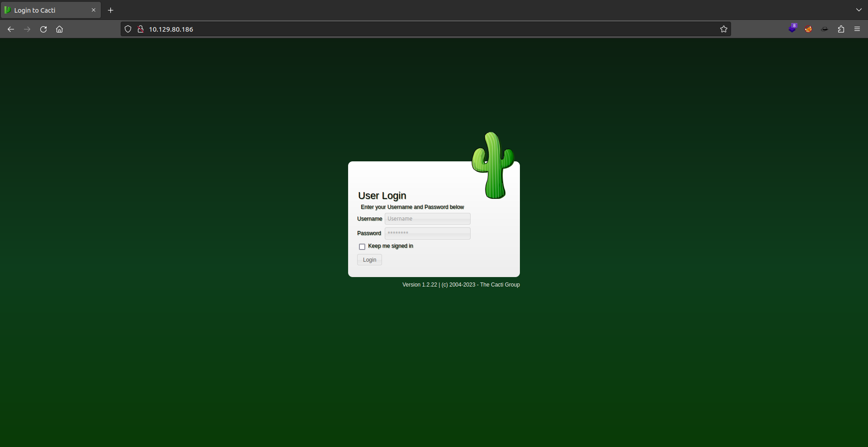The width and height of the screenshot is (868, 447).
Task: Click the Login button
Action: [369, 260]
